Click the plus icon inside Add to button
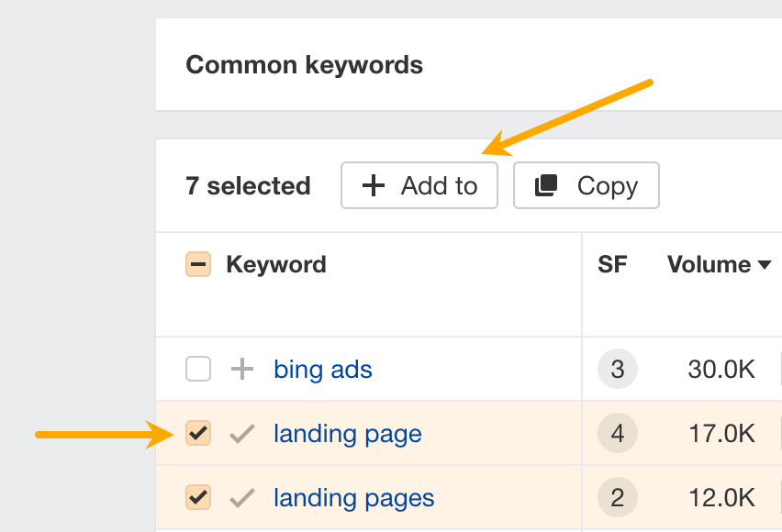The height and width of the screenshot is (532, 782). tap(372, 185)
